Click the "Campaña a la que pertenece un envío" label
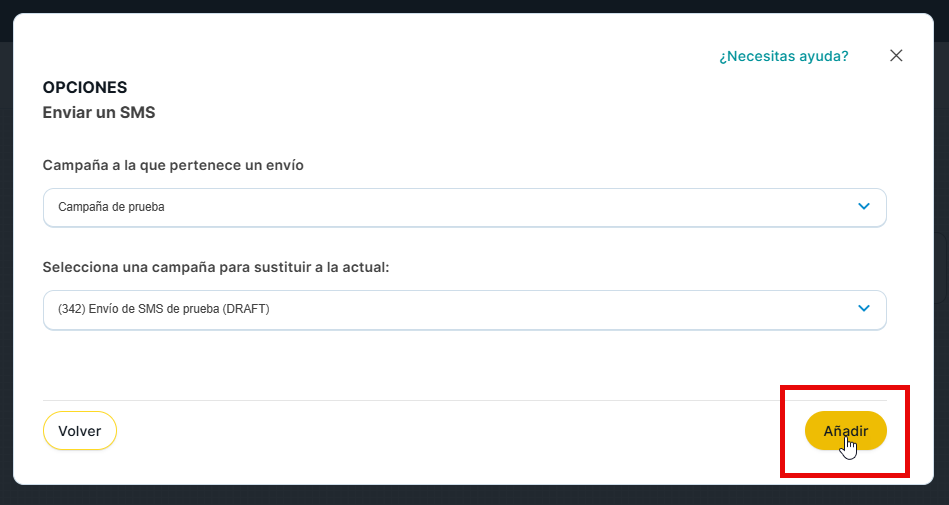The height and width of the screenshot is (505, 949). [x=173, y=165]
